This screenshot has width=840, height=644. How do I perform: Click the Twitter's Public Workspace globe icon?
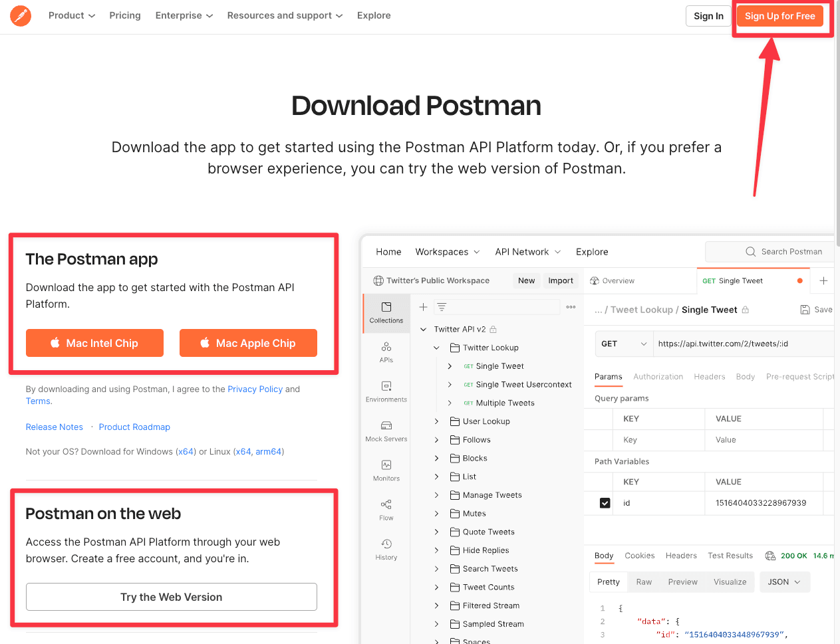pyautogui.click(x=378, y=280)
